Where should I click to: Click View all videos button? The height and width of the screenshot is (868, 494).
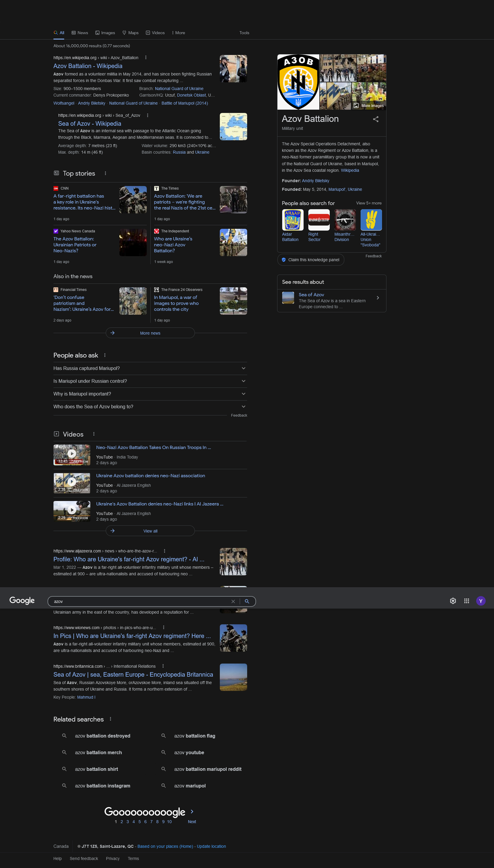point(150,531)
